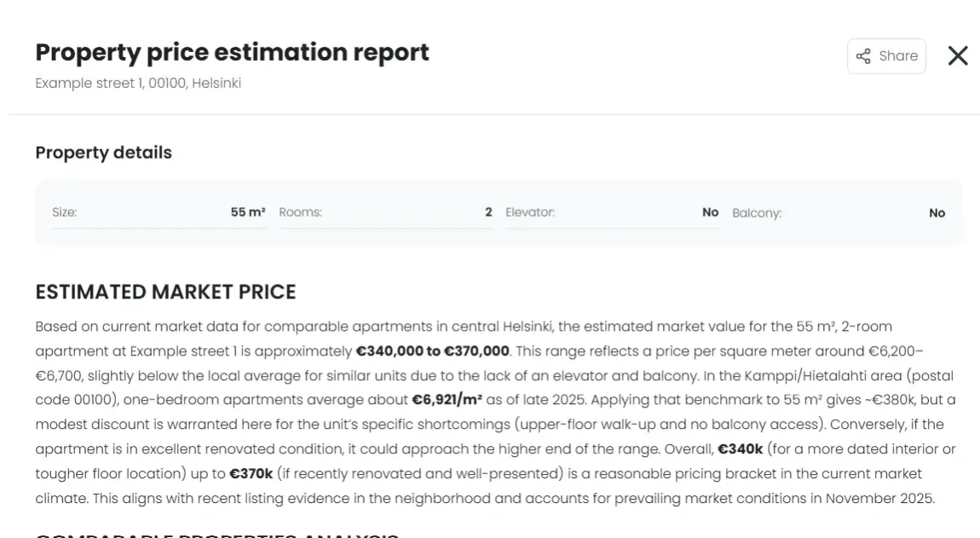Click the 'Rooms:' label
This screenshot has width=980, height=538.
click(301, 212)
